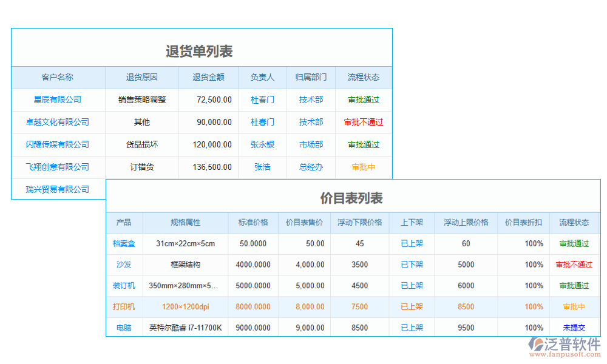The image size is (607, 364).
Task: Open 飞翔创意有限公司 customer record
Action: click(58, 167)
